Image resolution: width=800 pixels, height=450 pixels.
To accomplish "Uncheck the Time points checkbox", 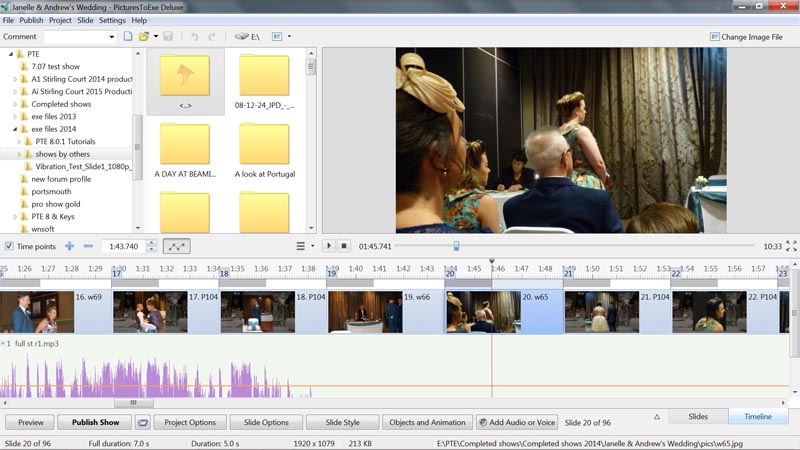I will point(9,246).
